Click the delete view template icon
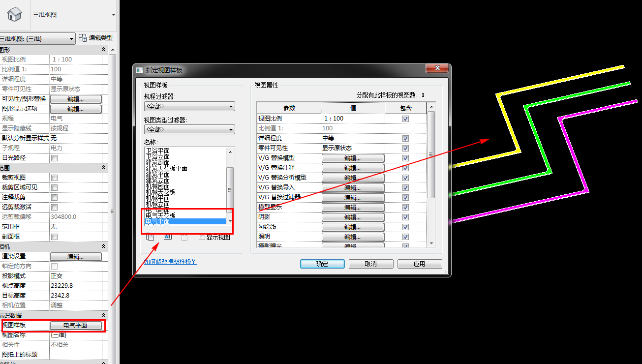 (x=183, y=237)
